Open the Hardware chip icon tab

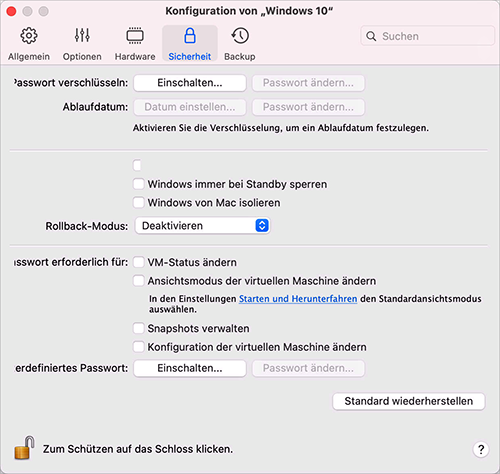tap(135, 44)
